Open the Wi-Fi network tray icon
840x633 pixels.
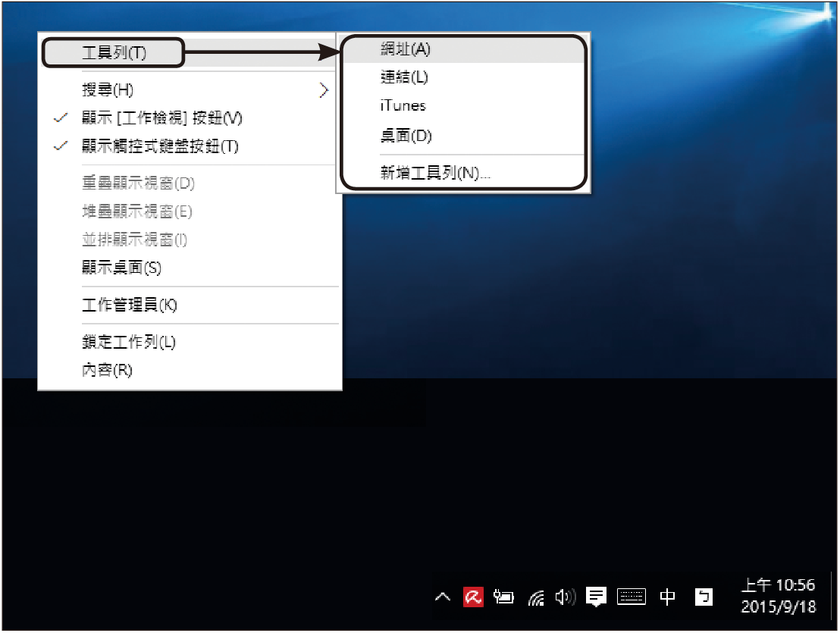536,597
